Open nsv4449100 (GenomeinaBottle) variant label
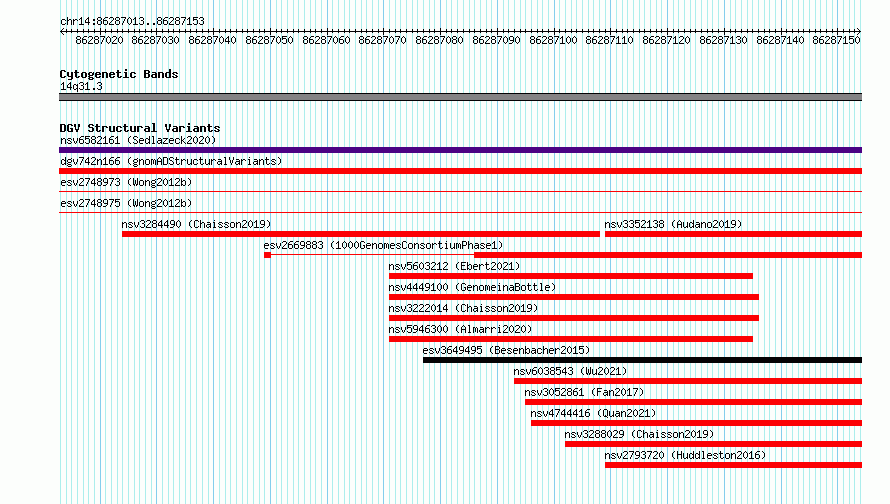890x504 pixels. [x=472, y=287]
